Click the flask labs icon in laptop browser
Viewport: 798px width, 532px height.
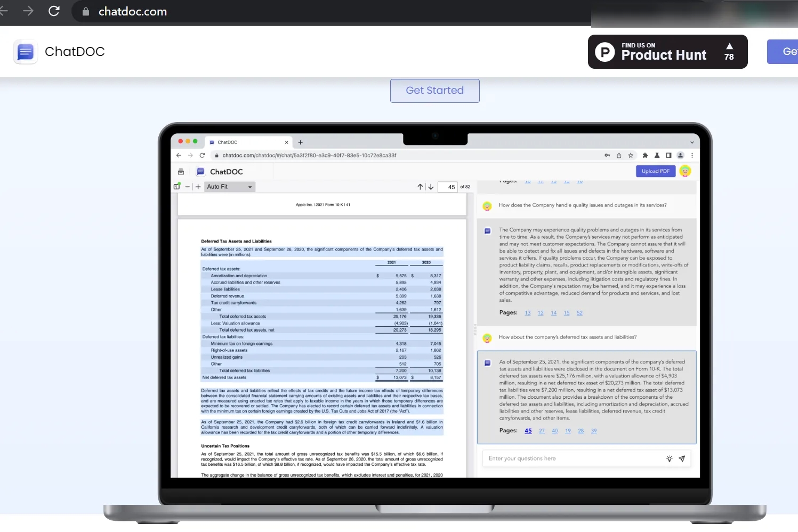click(x=657, y=156)
